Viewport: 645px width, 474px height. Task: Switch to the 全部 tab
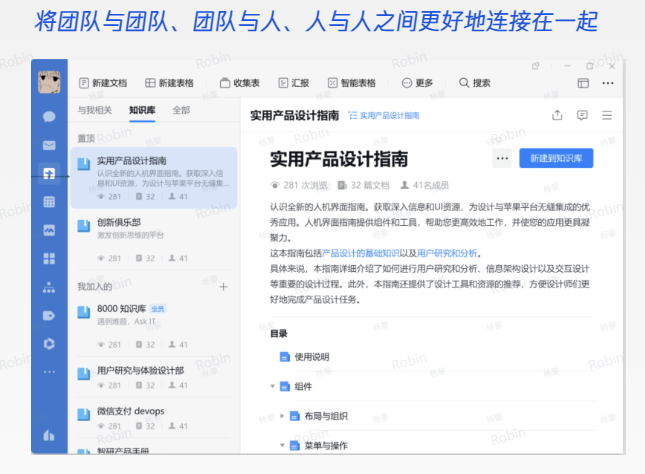(181, 110)
